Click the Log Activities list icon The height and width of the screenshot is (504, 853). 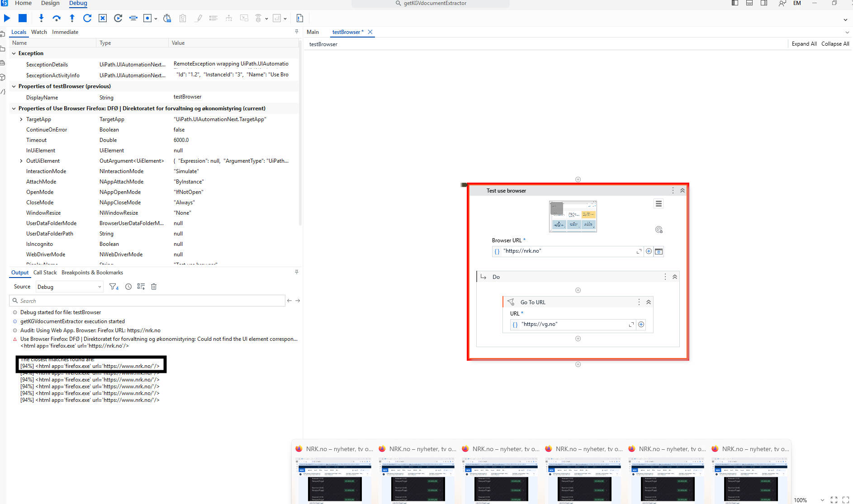coord(213,18)
